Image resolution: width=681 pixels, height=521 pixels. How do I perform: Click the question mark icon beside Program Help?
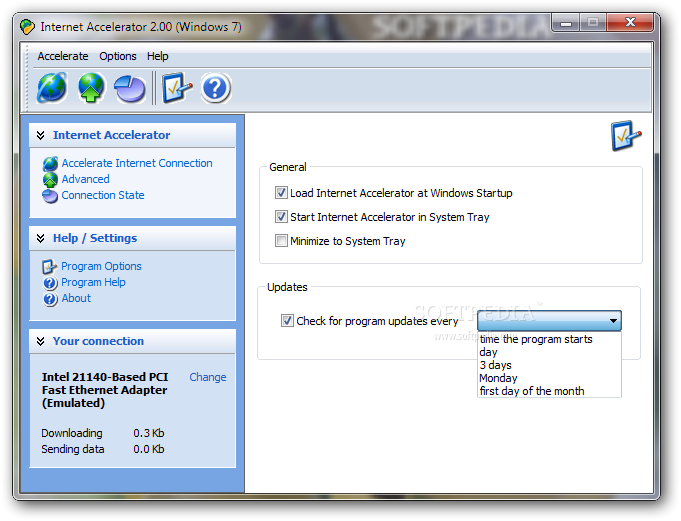tap(50, 283)
